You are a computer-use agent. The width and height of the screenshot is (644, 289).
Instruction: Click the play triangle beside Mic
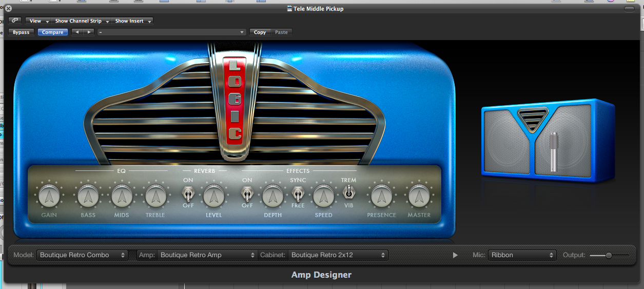[x=455, y=255]
